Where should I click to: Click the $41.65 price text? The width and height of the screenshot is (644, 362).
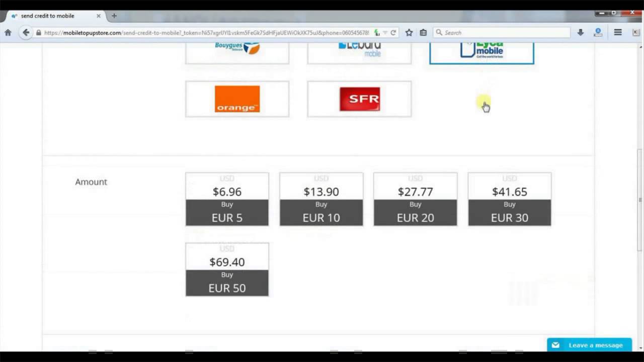510,192
